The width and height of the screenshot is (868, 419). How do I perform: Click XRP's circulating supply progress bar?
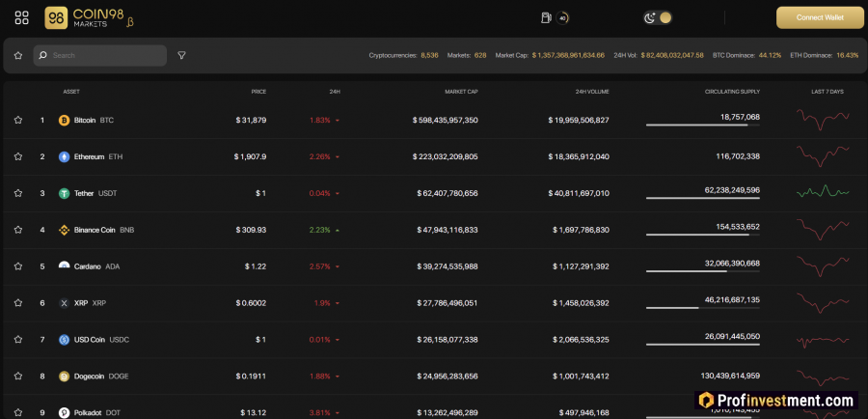click(x=702, y=308)
